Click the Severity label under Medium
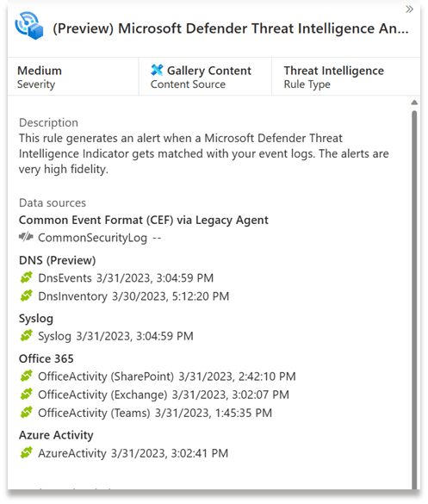Viewport: 428px width, 504px height. pos(36,84)
